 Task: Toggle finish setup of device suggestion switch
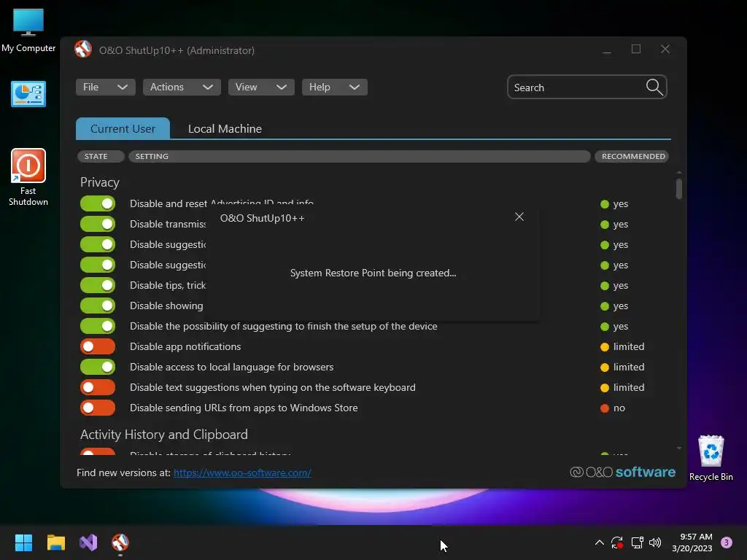pos(98,326)
